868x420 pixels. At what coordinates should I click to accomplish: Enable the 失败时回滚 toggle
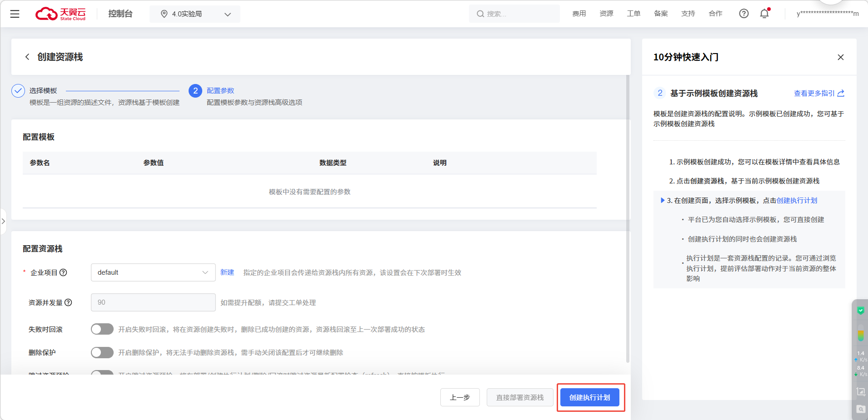(x=102, y=329)
